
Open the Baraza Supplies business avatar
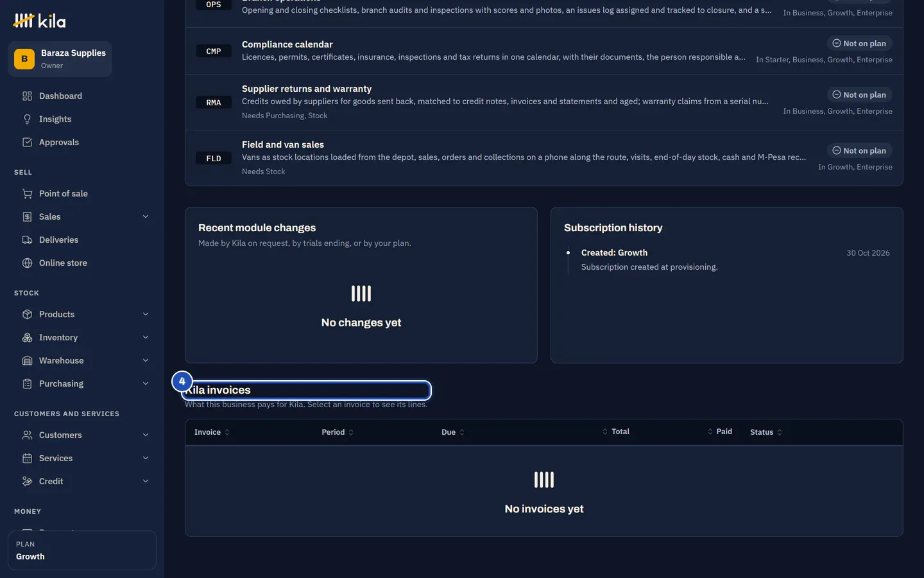[24, 59]
